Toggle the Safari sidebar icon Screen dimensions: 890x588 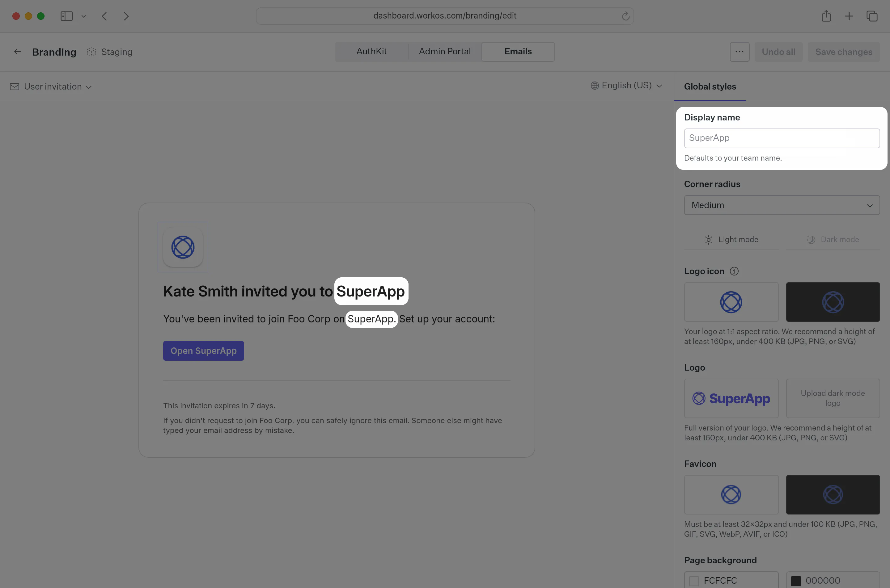coord(66,16)
